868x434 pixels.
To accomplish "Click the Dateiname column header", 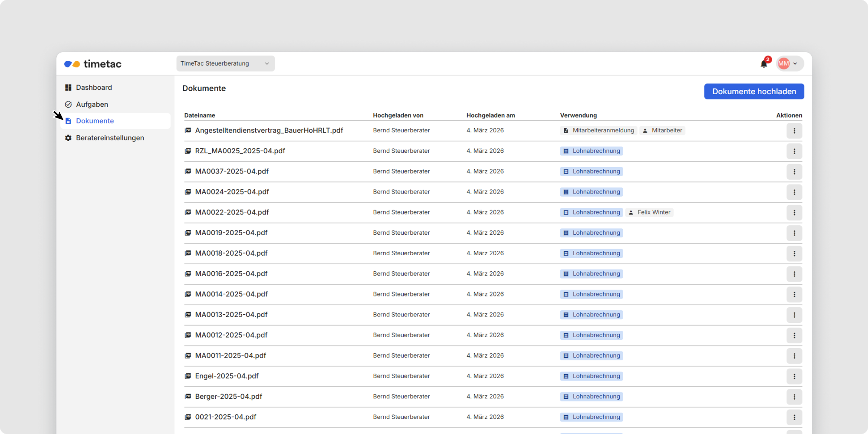I will [x=200, y=115].
